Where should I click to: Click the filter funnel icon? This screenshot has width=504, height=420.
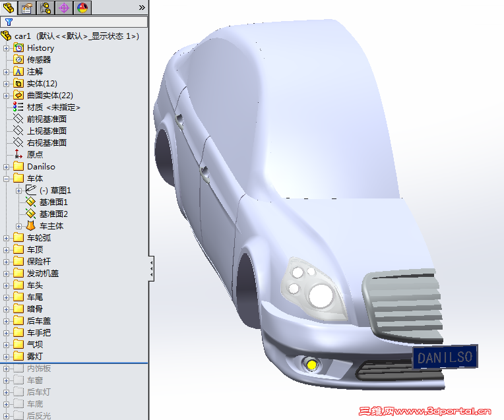tap(9, 22)
